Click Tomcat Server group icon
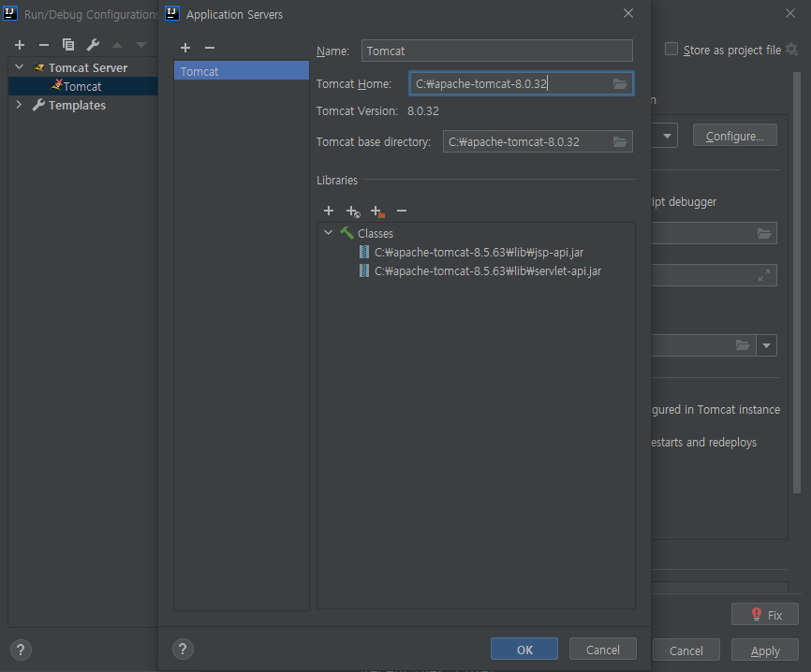The height and width of the screenshot is (672, 811). (x=38, y=67)
